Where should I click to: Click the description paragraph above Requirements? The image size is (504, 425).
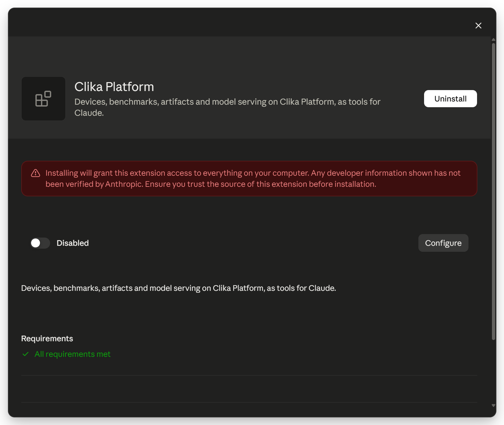[179, 288]
